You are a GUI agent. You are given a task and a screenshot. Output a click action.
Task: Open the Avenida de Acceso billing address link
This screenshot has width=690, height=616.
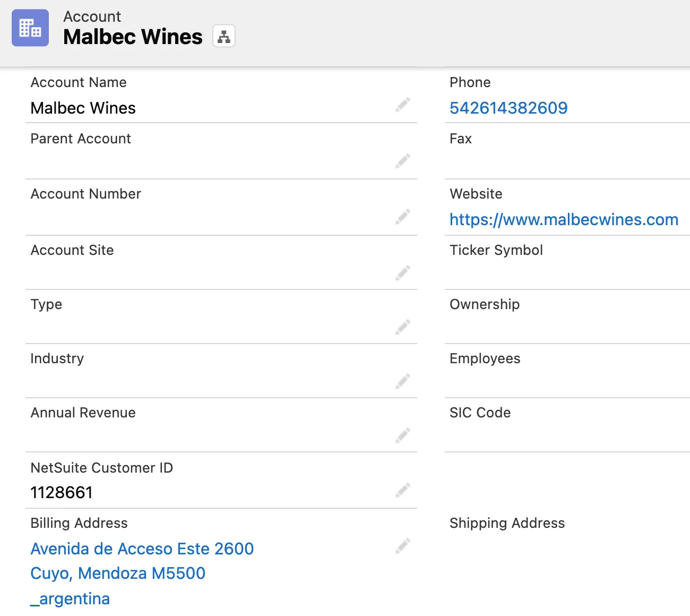142,549
